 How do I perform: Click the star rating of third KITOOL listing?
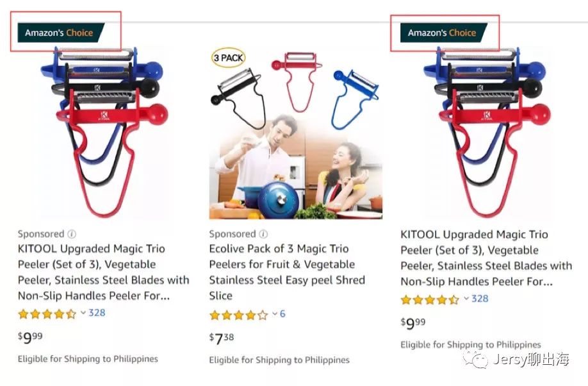[x=430, y=299]
